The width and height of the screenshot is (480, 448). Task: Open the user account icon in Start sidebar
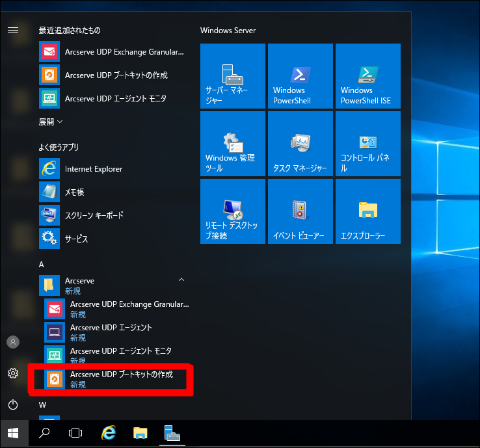click(13, 342)
